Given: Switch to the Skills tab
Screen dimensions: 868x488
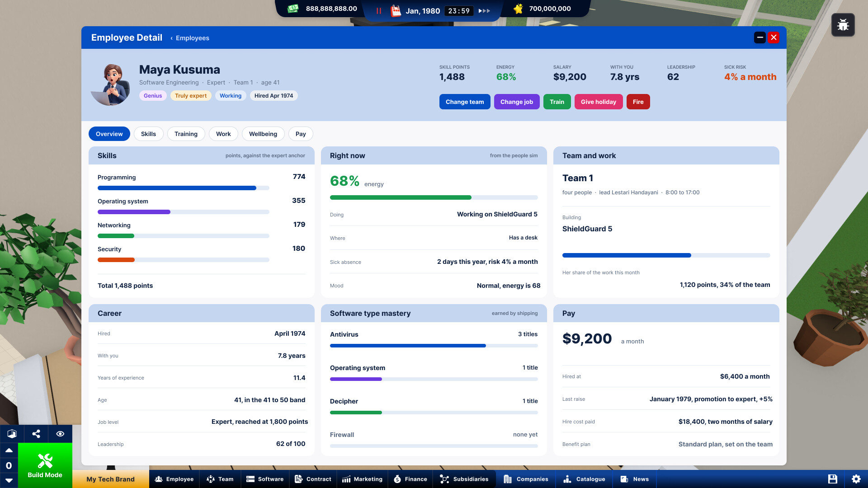Looking at the screenshot, I should coord(148,134).
